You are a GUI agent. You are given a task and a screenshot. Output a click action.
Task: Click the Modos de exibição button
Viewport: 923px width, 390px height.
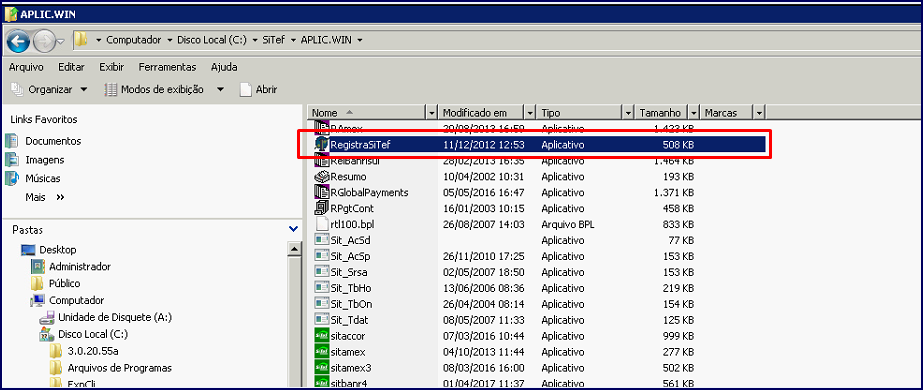[x=154, y=89]
